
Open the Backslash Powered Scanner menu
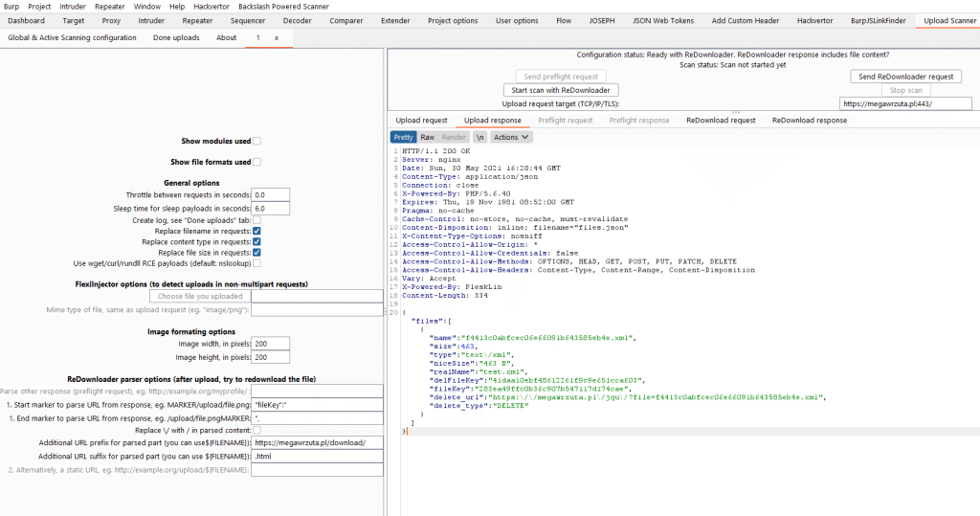click(283, 7)
